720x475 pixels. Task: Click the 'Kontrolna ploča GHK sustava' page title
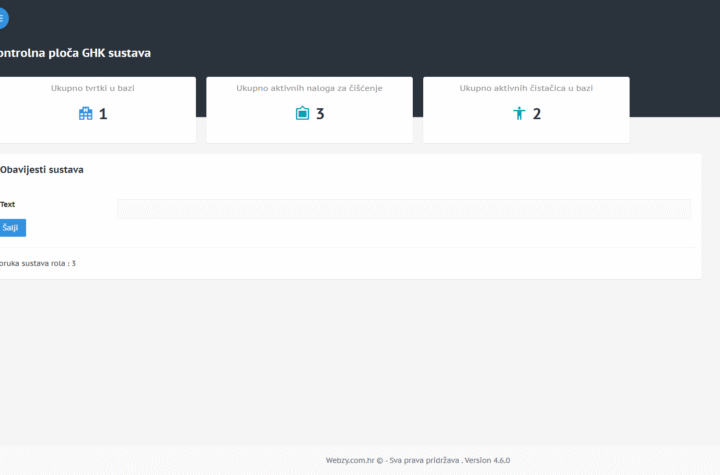click(x=76, y=53)
